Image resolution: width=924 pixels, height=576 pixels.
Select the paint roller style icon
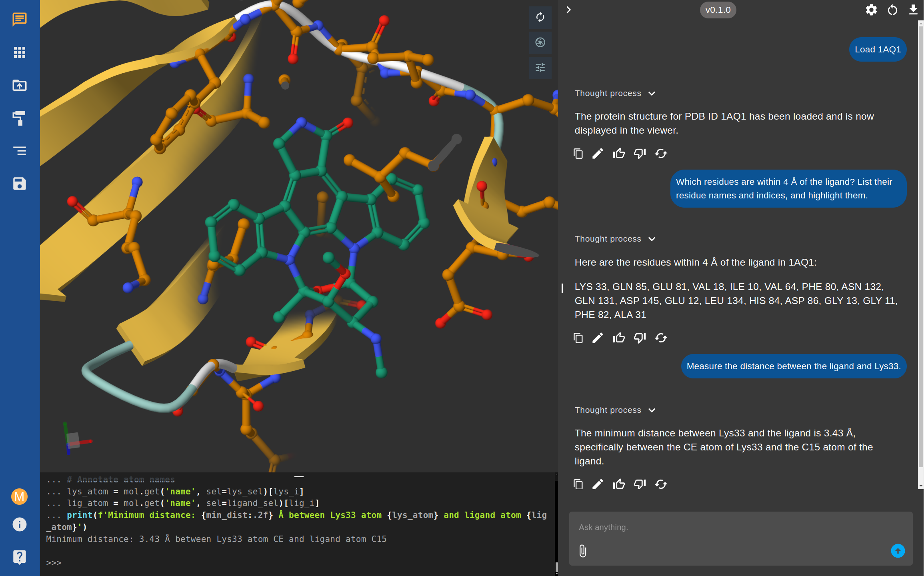tap(19, 118)
